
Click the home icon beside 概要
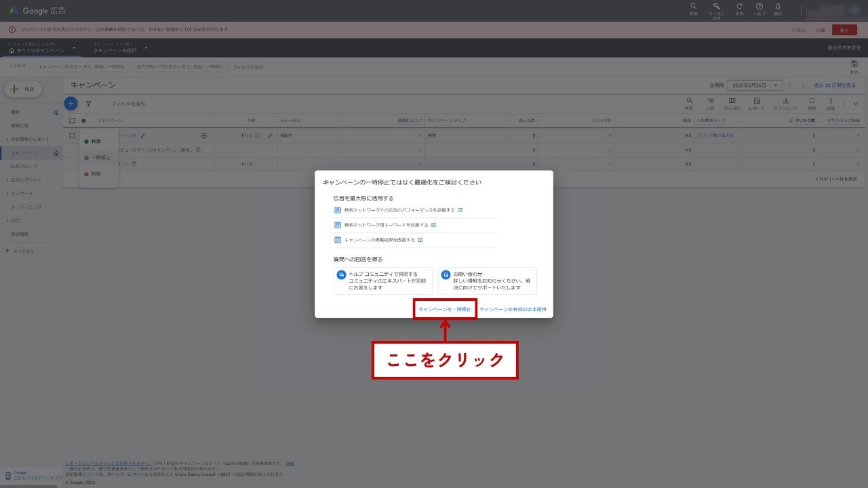tap(56, 112)
